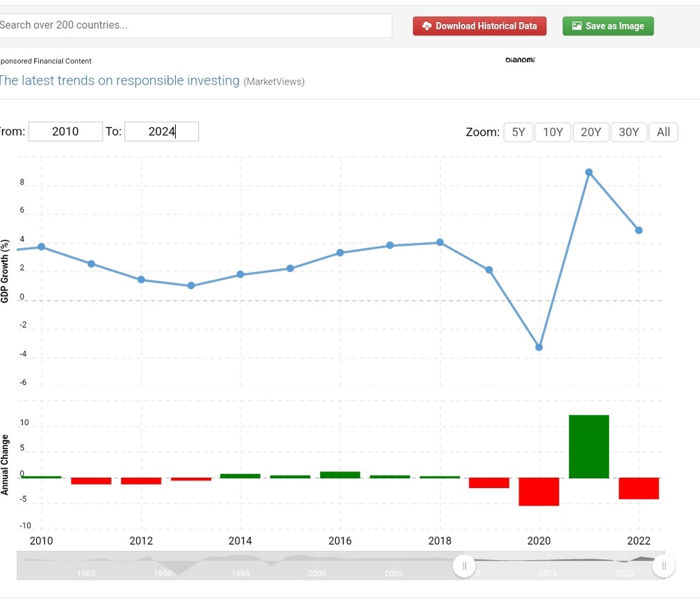
Task: Click the (MarketViews) source text
Action: coord(274,81)
